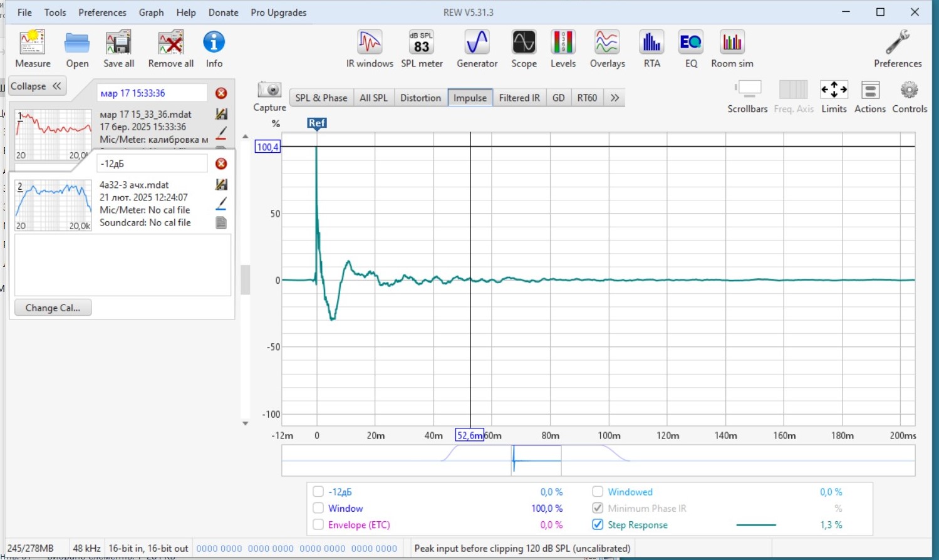Switch to the All SPL tab
This screenshot has width=939, height=560.
pos(373,98)
